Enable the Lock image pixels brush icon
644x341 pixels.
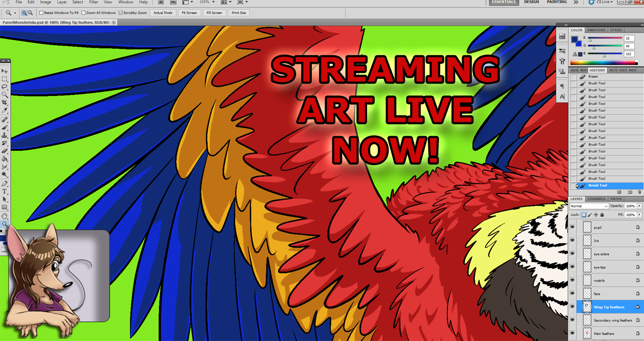pos(590,214)
